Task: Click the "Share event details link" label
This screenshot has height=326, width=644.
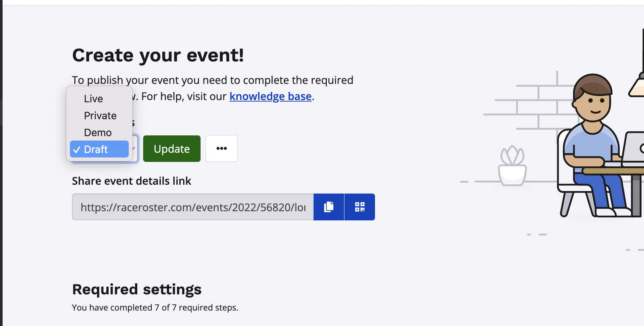Action: click(131, 181)
